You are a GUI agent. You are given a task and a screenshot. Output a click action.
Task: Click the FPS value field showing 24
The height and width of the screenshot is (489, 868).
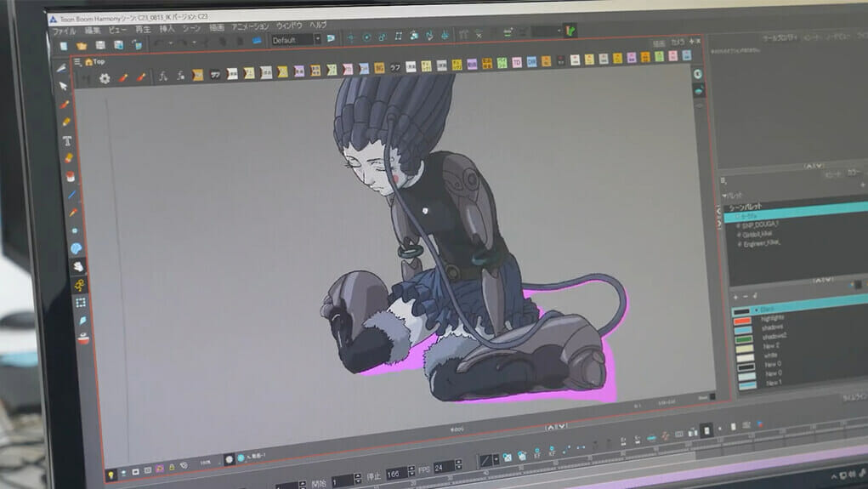click(x=444, y=468)
